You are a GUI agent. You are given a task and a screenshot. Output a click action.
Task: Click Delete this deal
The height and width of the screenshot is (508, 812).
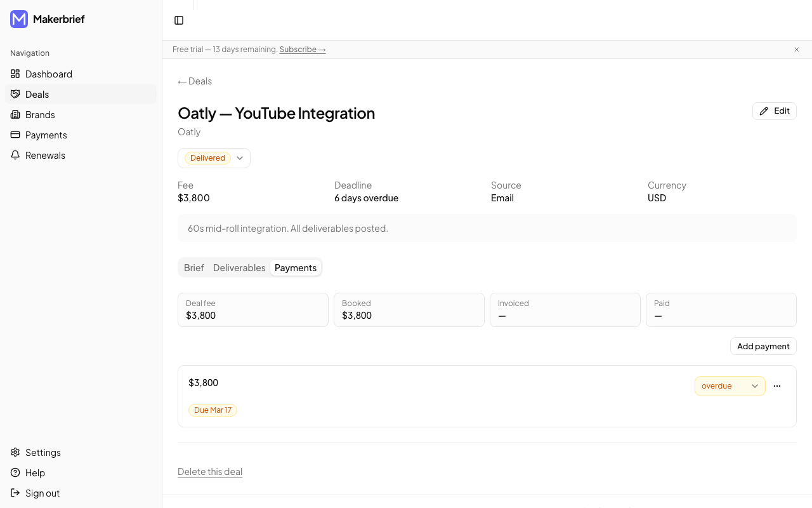pos(210,471)
